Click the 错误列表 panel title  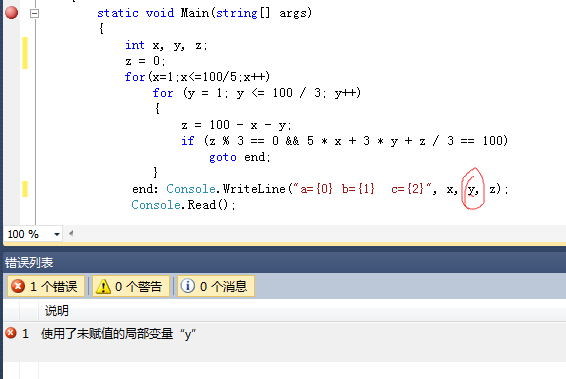pyautogui.click(x=29, y=262)
